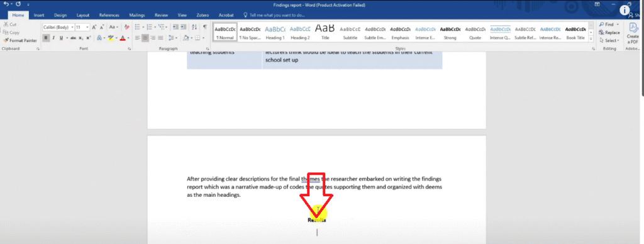Open the Borders dropdown arrow
644x244 pixels.
pos(203,38)
